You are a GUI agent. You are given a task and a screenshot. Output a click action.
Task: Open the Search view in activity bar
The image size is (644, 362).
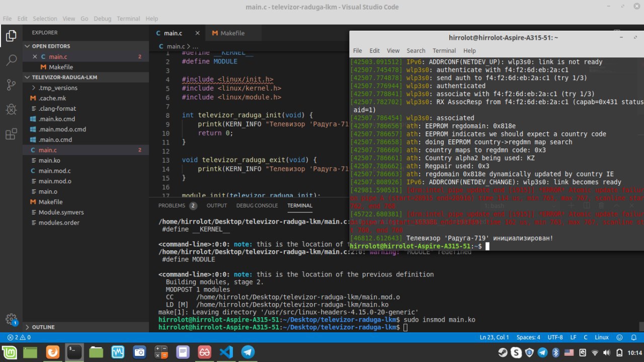(11, 60)
